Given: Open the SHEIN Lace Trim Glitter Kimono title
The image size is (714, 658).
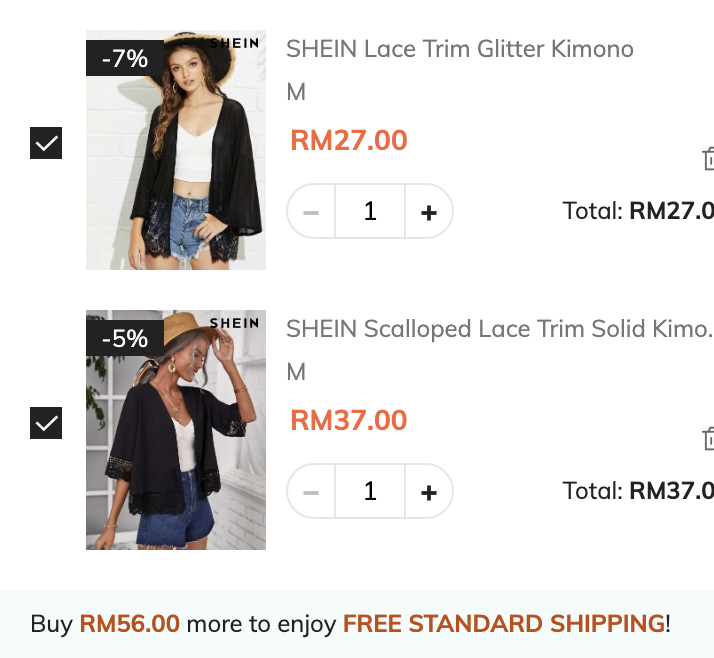Looking at the screenshot, I should pyautogui.click(x=460, y=49).
